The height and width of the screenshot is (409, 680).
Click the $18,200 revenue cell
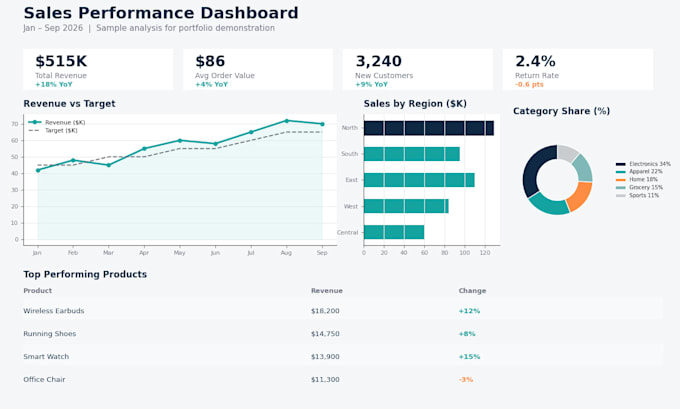point(325,311)
